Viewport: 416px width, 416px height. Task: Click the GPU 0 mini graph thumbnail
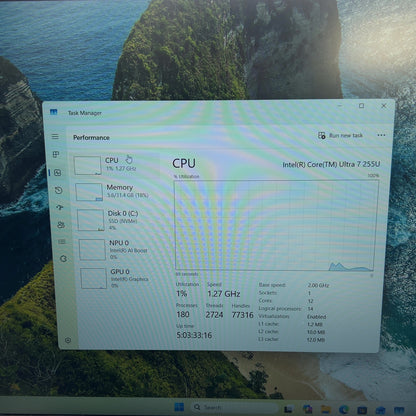click(94, 278)
